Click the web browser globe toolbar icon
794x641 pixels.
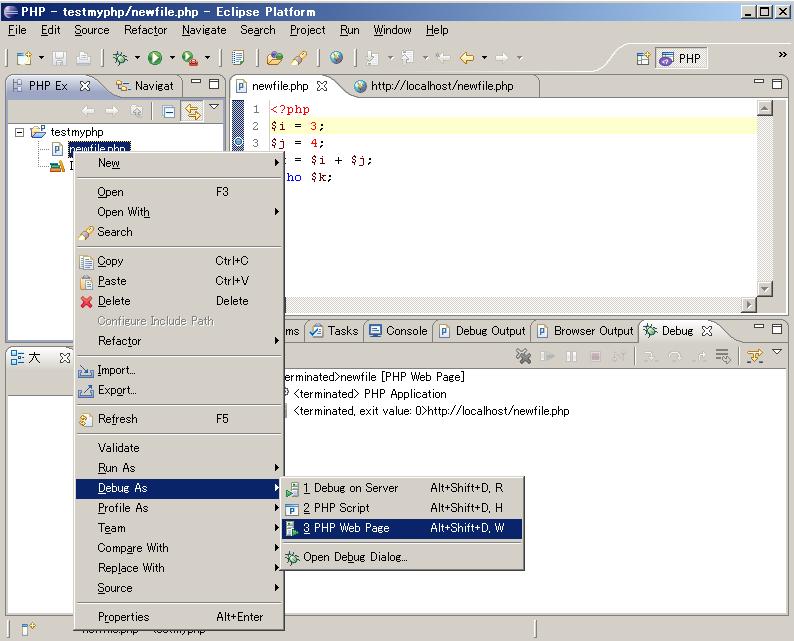[336, 59]
